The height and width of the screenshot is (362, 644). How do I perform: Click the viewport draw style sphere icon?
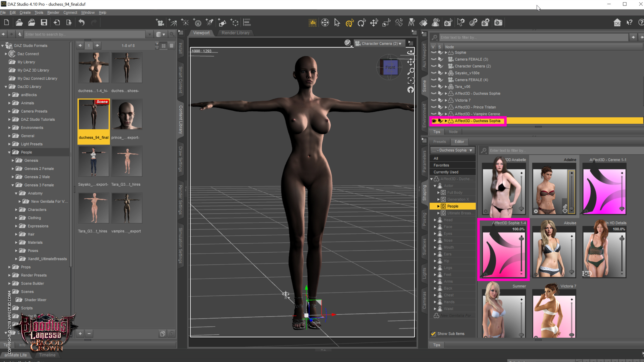click(x=348, y=43)
